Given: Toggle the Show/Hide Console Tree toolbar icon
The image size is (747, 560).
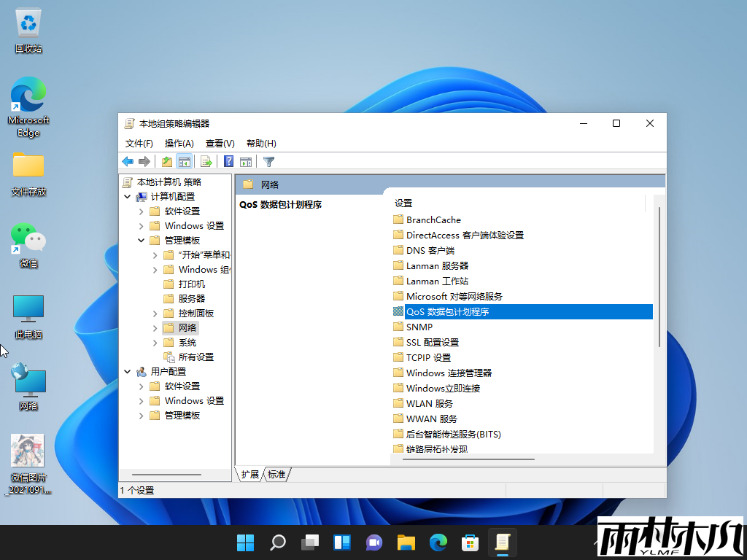Looking at the screenshot, I should 185,161.
